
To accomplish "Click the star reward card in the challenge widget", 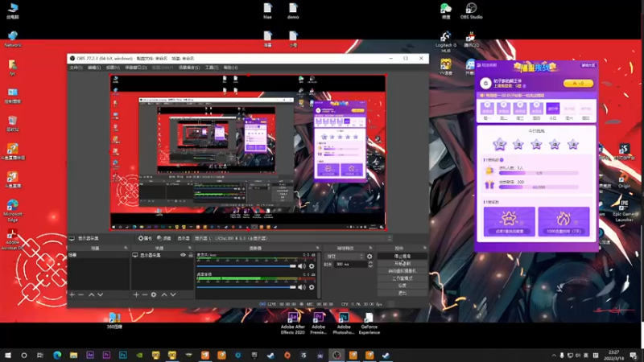I will click(510, 222).
